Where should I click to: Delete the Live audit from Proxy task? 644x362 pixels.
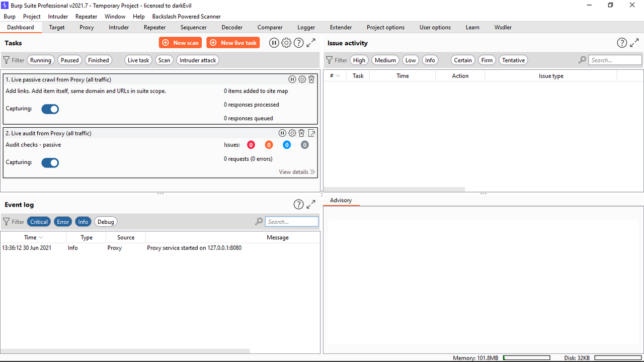click(301, 133)
